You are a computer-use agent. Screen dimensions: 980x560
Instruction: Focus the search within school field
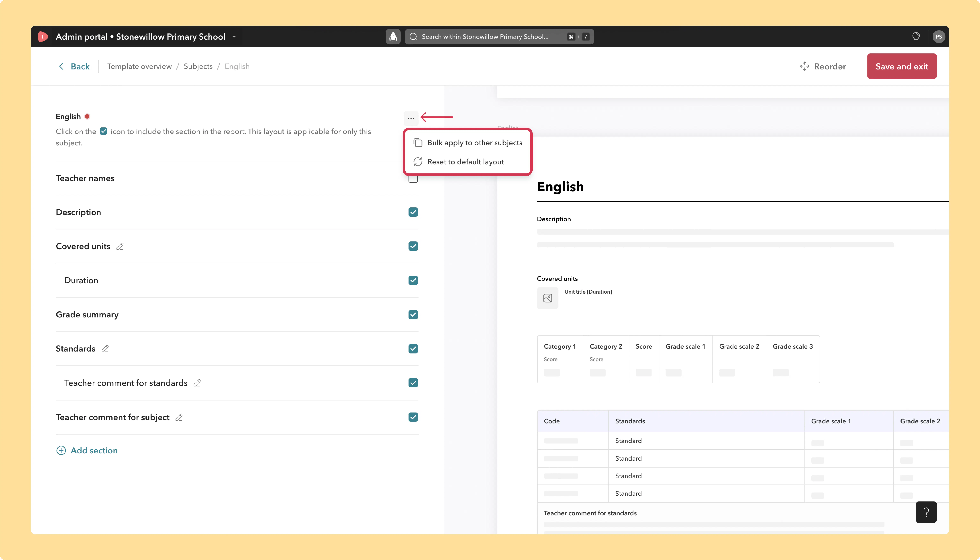pyautogui.click(x=499, y=37)
